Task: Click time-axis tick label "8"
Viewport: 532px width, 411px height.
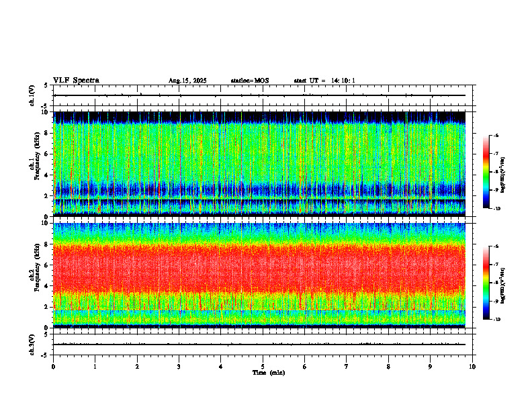Action: 388,367
